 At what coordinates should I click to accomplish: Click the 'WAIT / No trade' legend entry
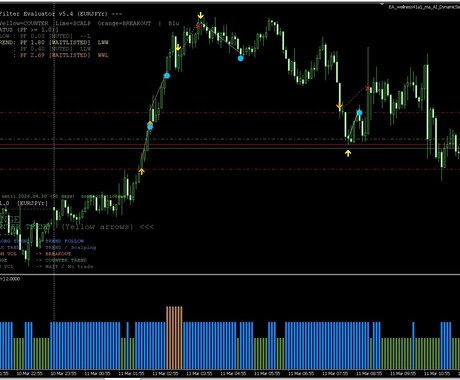click(69, 266)
